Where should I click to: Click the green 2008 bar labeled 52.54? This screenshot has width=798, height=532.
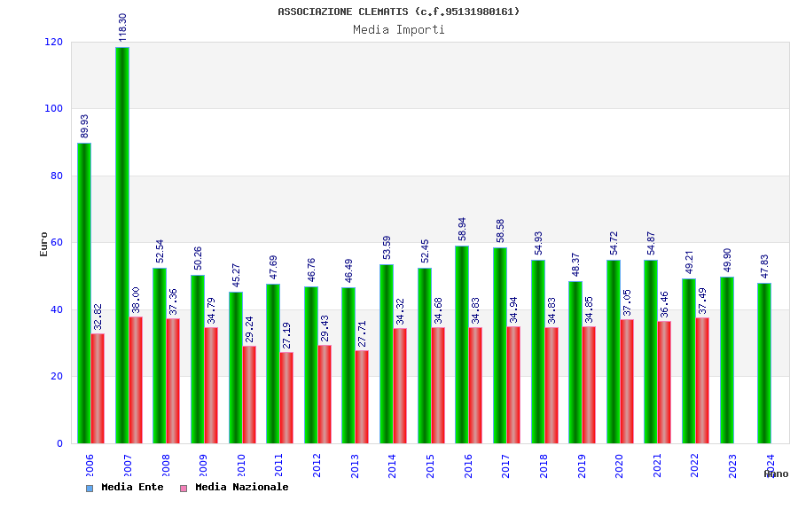tap(160, 356)
